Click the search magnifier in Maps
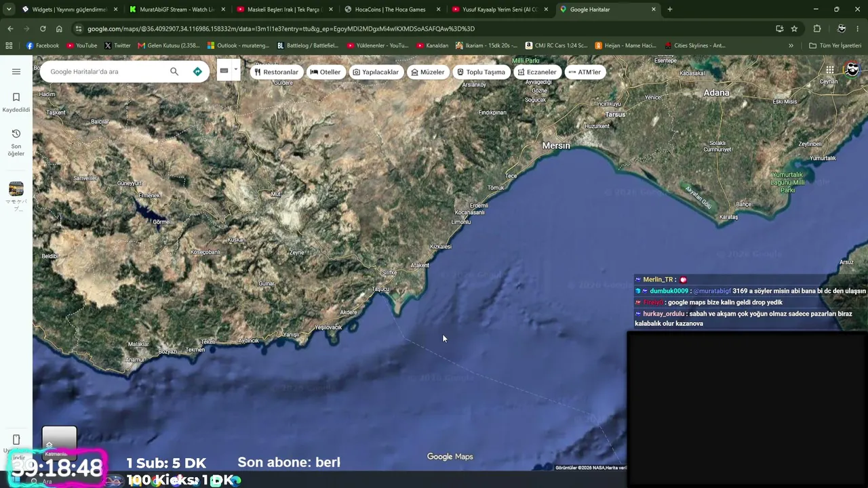Viewport: 868px width, 488px height. point(174,72)
